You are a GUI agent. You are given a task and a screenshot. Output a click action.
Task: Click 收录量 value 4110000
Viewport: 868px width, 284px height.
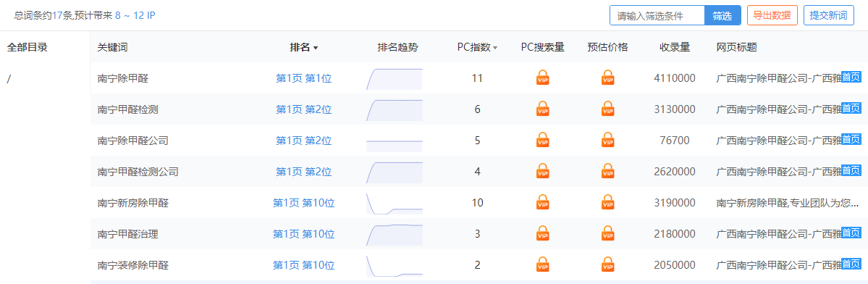pos(674,79)
